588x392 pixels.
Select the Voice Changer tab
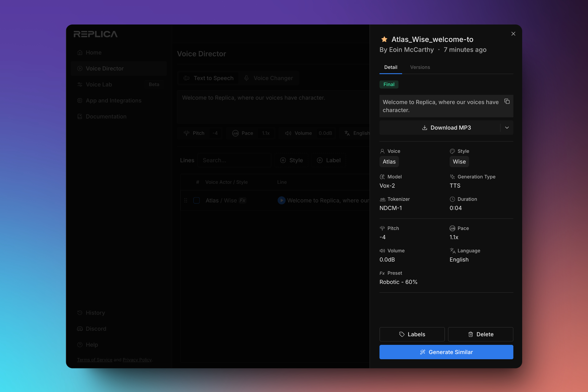(x=268, y=78)
